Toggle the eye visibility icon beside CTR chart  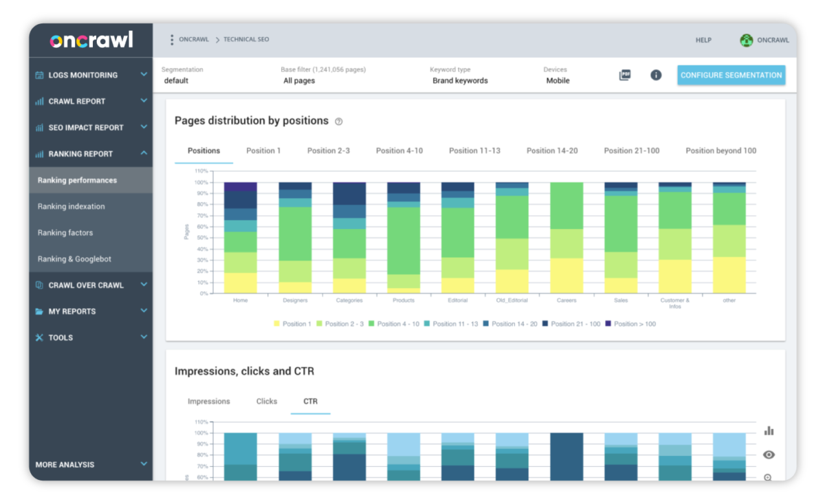click(x=769, y=454)
